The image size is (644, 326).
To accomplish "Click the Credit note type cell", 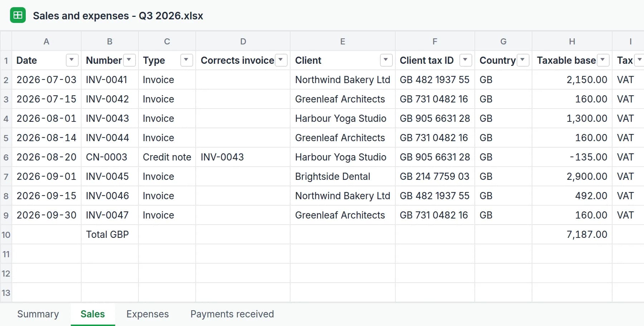I will [167, 157].
